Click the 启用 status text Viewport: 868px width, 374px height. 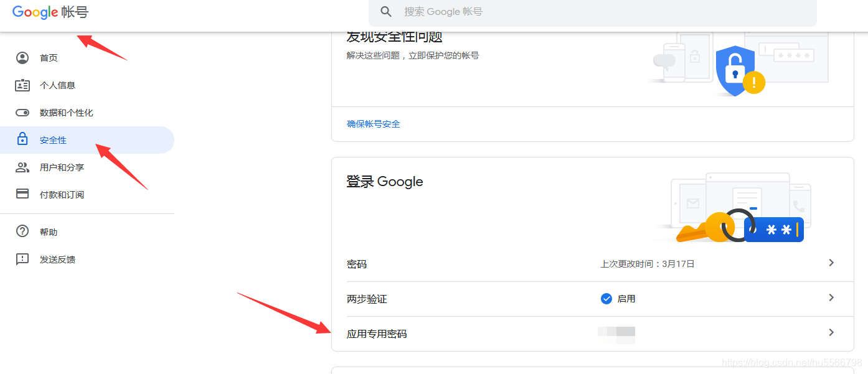coord(626,299)
